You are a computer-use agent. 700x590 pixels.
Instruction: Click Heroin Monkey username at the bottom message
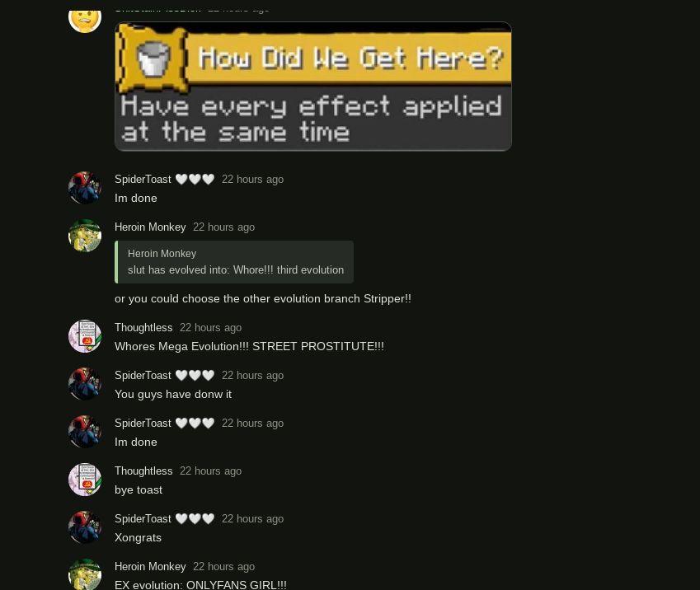pyautogui.click(x=150, y=567)
